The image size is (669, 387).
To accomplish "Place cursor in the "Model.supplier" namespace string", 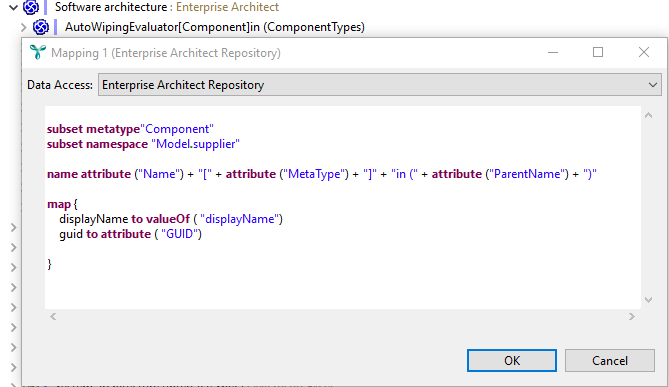I will pyautogui.click(x=195, y=144).
